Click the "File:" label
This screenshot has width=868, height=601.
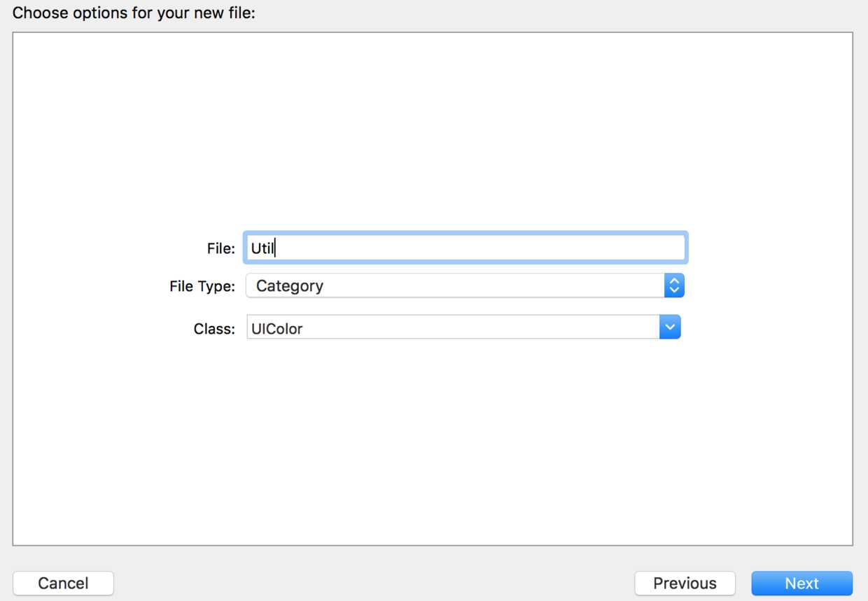point(221,248)
